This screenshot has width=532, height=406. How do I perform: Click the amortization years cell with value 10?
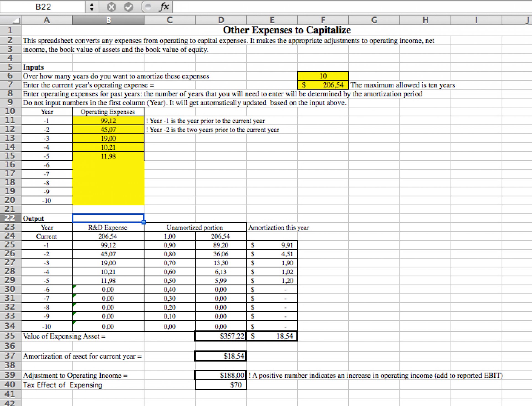(323, 76)
